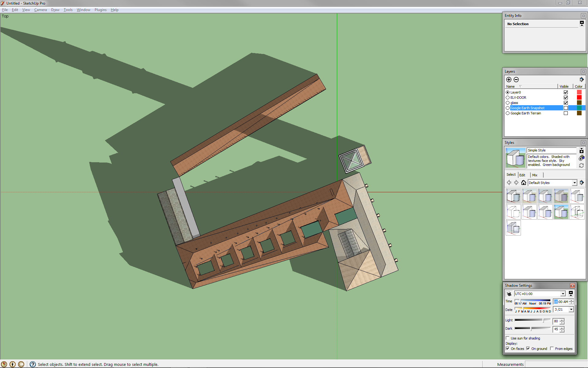
Task: Click the Styles home icon
Action: coord(524,183)
